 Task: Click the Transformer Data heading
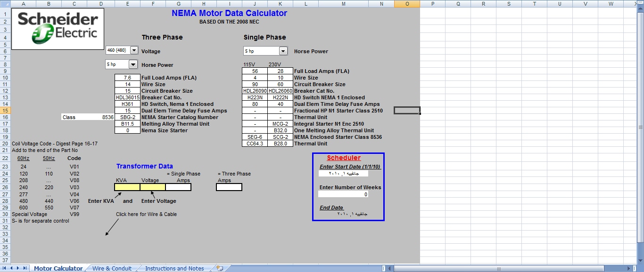click(145, 166)
